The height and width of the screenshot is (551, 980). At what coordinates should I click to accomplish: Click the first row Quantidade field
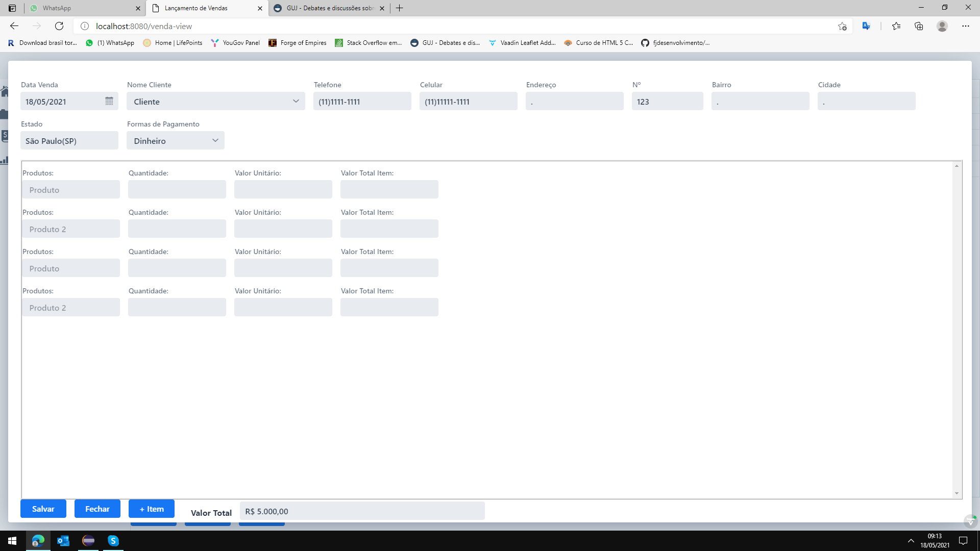[177, 189]
